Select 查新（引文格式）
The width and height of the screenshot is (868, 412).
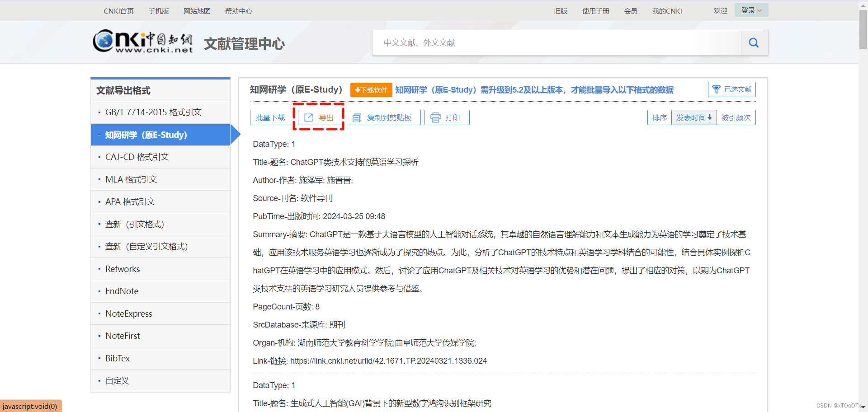point(160,224)
